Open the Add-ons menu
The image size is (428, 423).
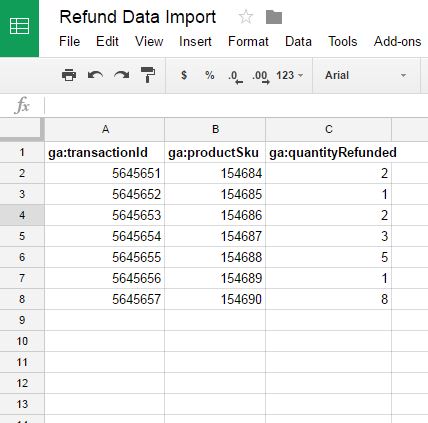397,41
